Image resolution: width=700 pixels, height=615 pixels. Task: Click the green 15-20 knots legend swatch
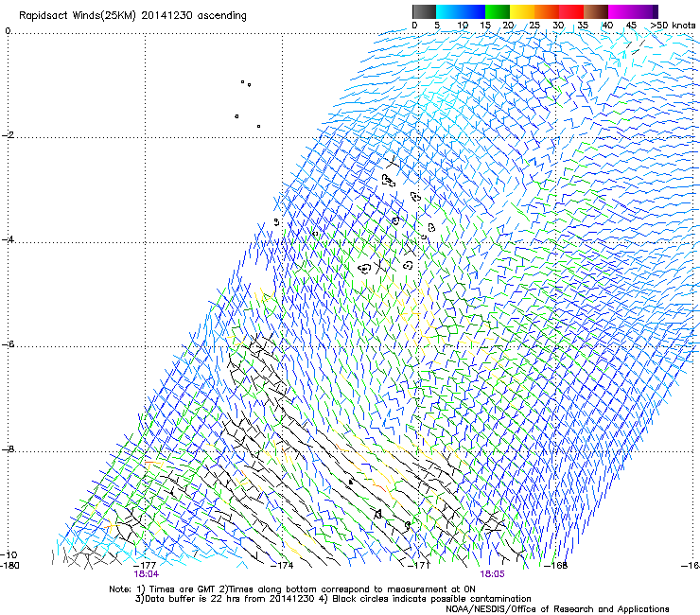coord(498,11)
